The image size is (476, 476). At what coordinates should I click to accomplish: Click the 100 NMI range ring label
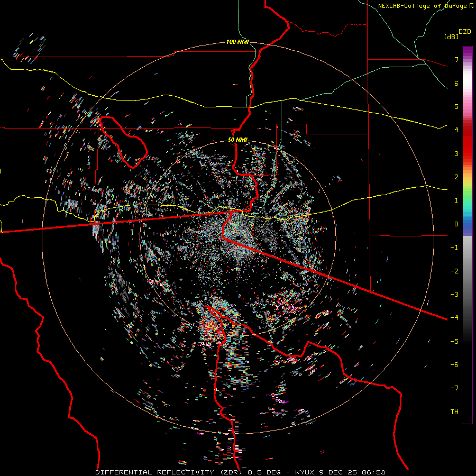coord(237,42)
